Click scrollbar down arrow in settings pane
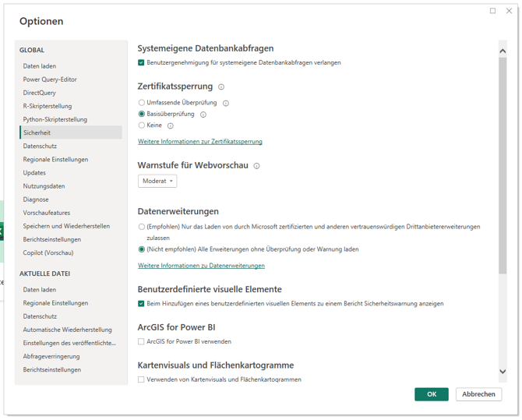 point(503,372)
